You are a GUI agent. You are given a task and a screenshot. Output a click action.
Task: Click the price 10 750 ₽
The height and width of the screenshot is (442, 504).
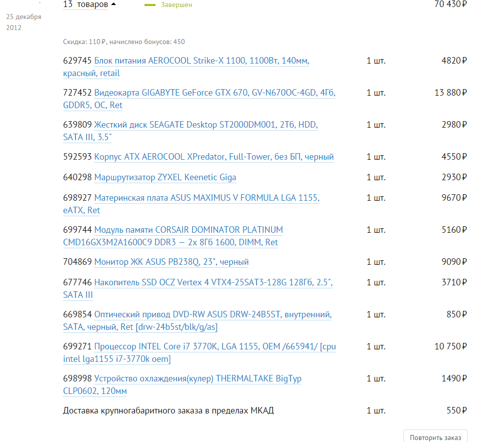[450, 347]
